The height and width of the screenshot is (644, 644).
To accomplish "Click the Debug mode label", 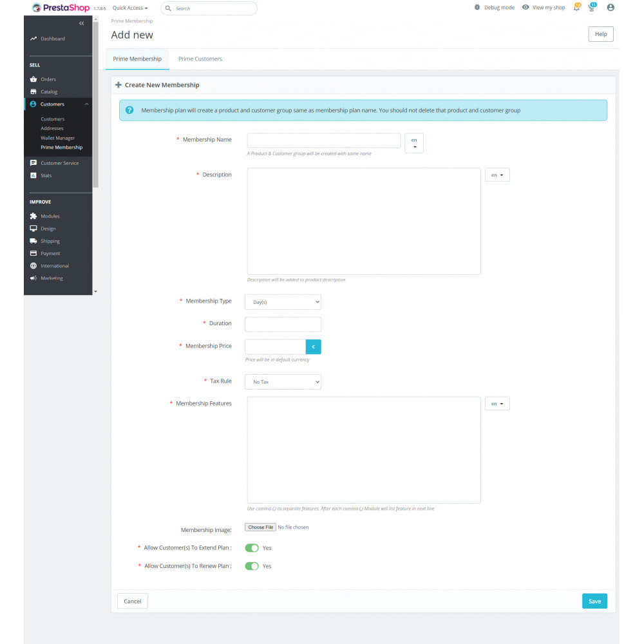I will pyautogui.click(x=500, y=7).
